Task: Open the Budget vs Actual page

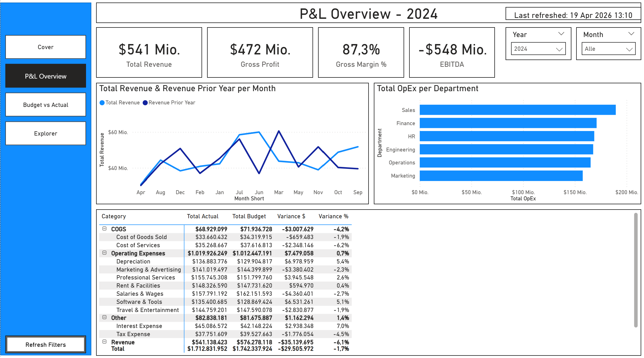Action: point(45,105)
